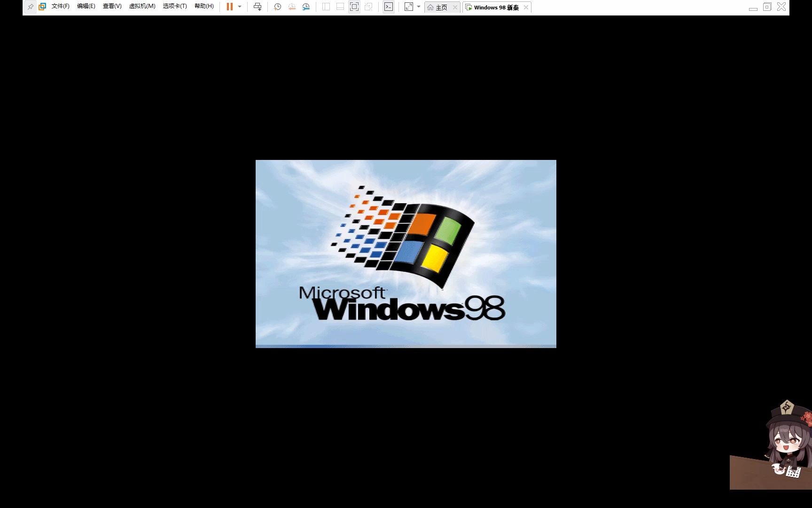
Task: Open the 虚拟机(M) menu
Action: pos(142,7)
